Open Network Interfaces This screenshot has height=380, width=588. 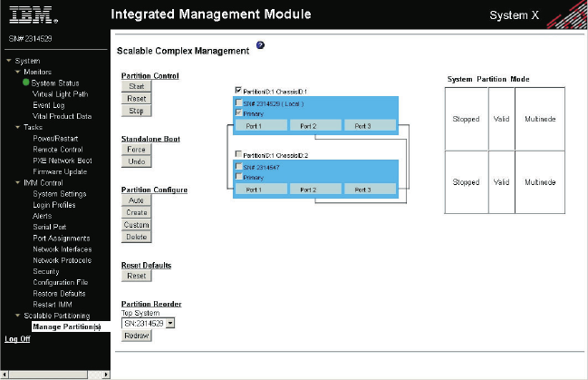coord(63,249)
